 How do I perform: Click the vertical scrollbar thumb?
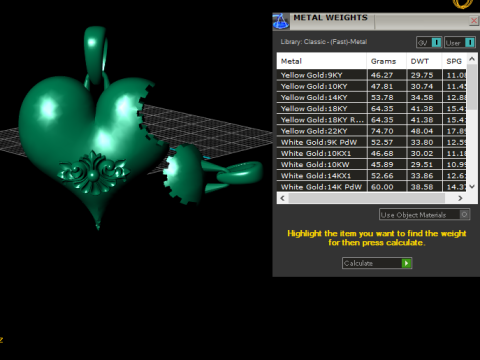coord(472,87)
